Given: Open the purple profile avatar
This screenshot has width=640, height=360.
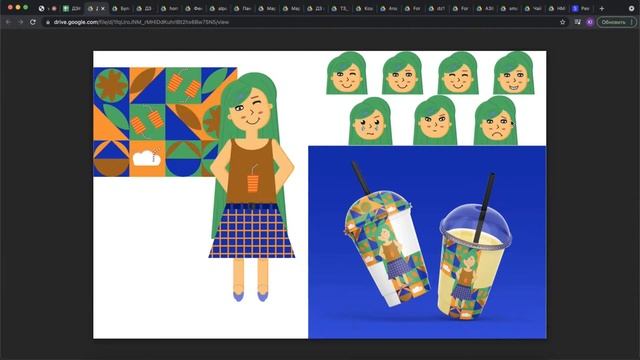Looking at the screenshot, I should 589,22.
